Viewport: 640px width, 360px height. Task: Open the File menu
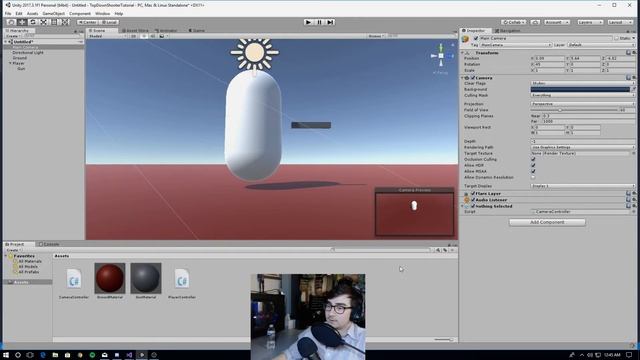click(8, 13)
